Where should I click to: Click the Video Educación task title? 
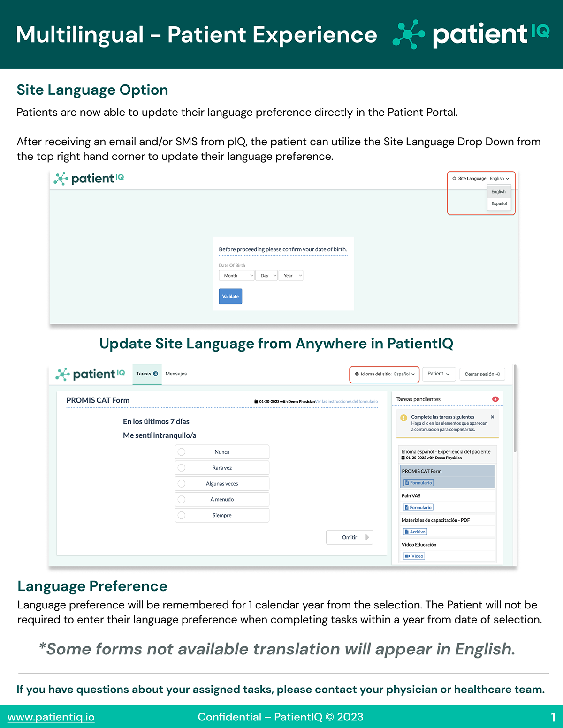(419, 545)
